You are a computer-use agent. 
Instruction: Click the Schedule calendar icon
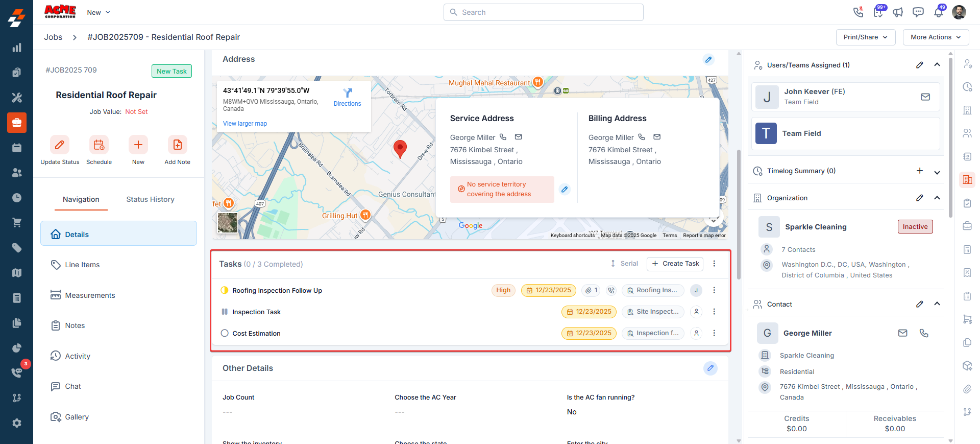[99, 145]
